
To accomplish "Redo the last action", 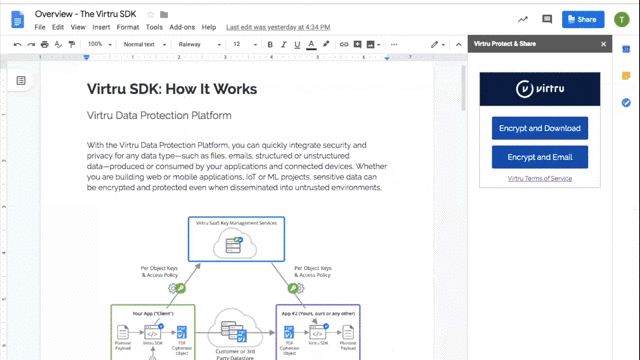I will click(x=31, y=44).
